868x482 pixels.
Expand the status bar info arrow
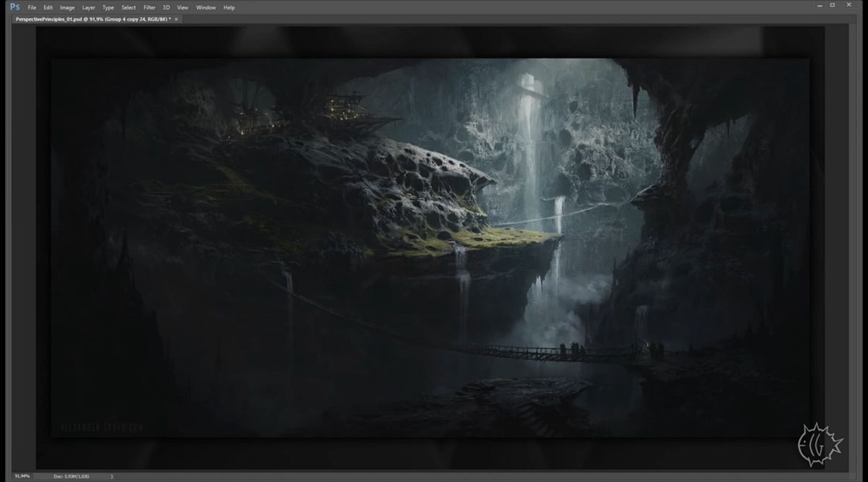pos(111,476)
